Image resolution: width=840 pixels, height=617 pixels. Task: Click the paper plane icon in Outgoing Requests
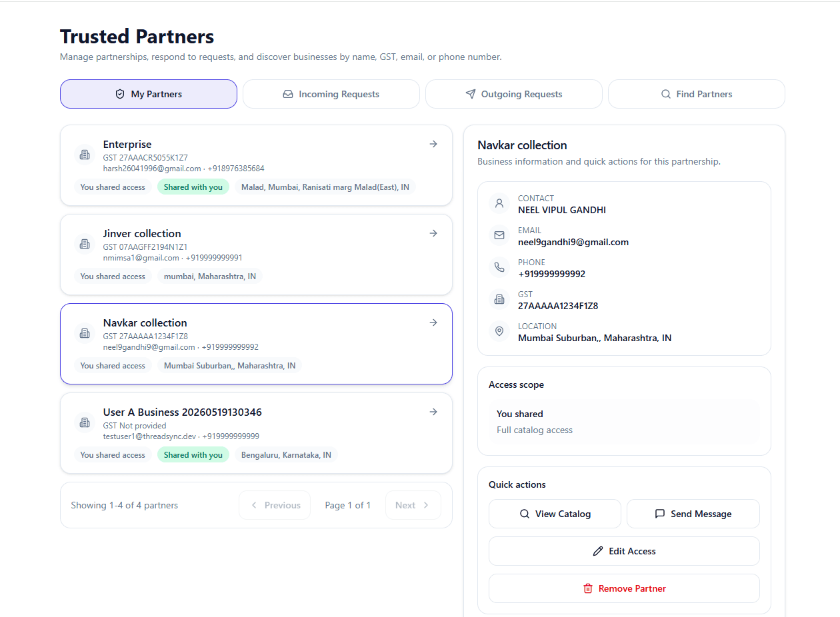[x=471, y=94]
